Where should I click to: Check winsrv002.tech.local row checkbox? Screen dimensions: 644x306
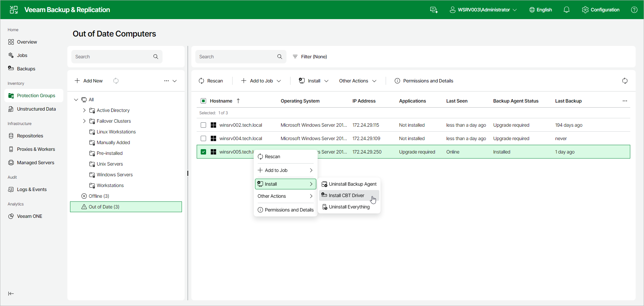click(x=203, y=125)
